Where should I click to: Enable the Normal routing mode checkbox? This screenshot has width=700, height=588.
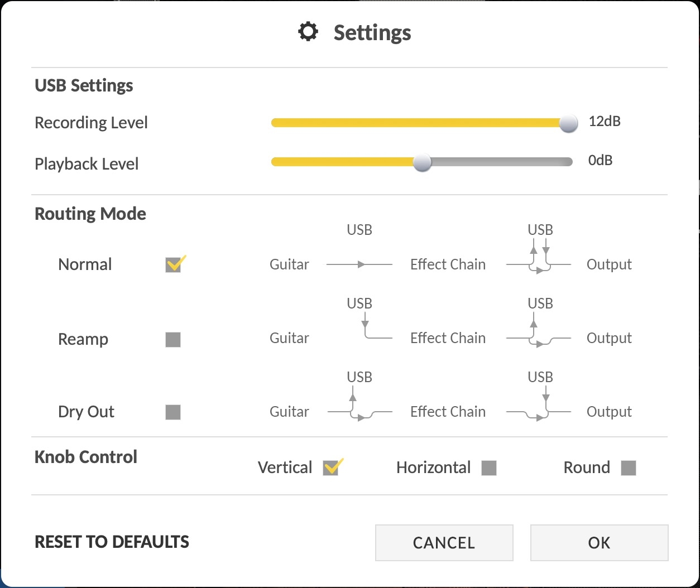pos(174,264)
